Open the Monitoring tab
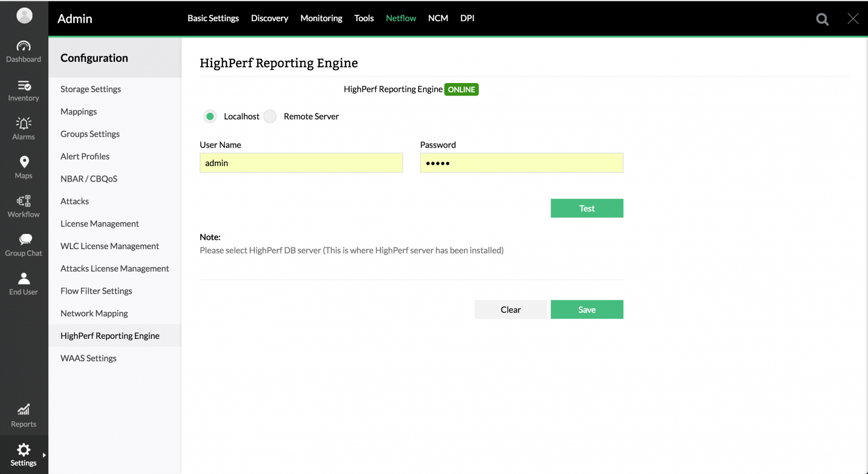Screen dimensions: 868x474 [x=321, y=18]
